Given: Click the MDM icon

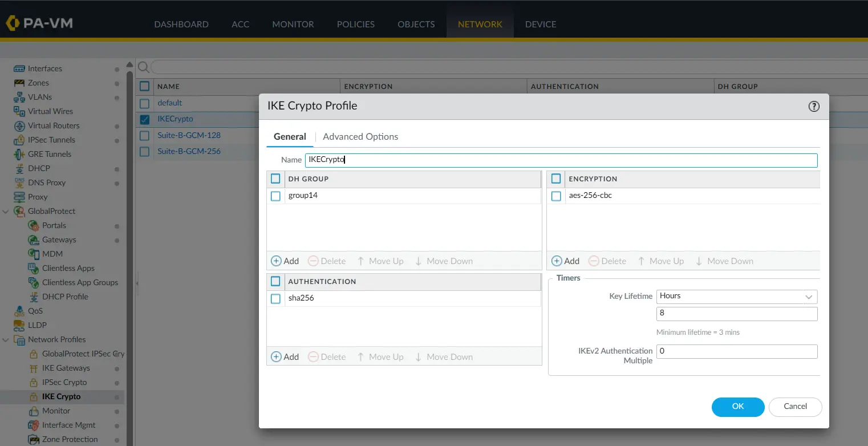Looking at the screenshot, I should (x=34, y=254).
